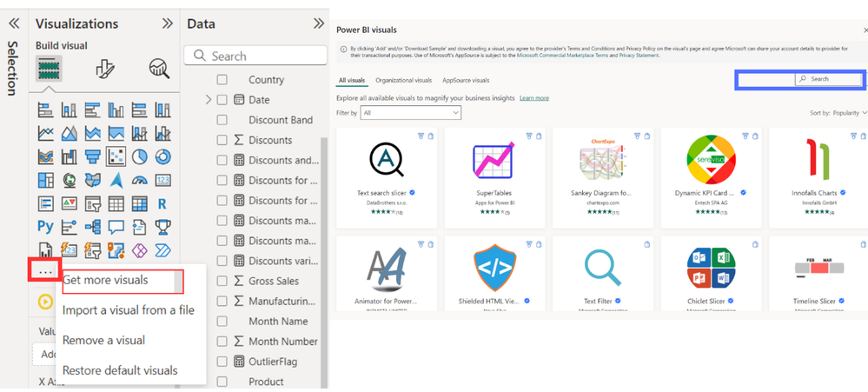Tick the Country field checkbox
The image size is (868, 392).
(x=222, y=80)
